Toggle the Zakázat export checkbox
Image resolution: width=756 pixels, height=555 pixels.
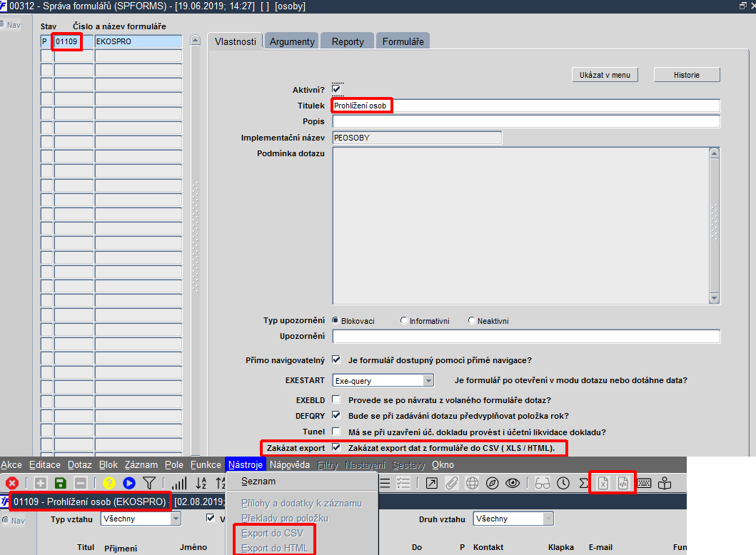click(336, 447)
